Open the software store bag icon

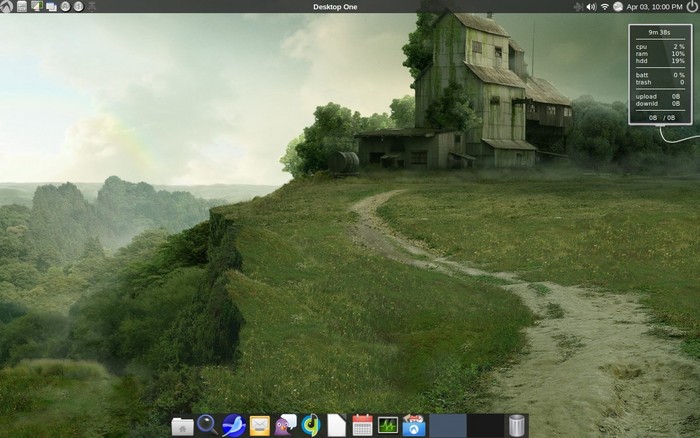[x=414, y=425]
